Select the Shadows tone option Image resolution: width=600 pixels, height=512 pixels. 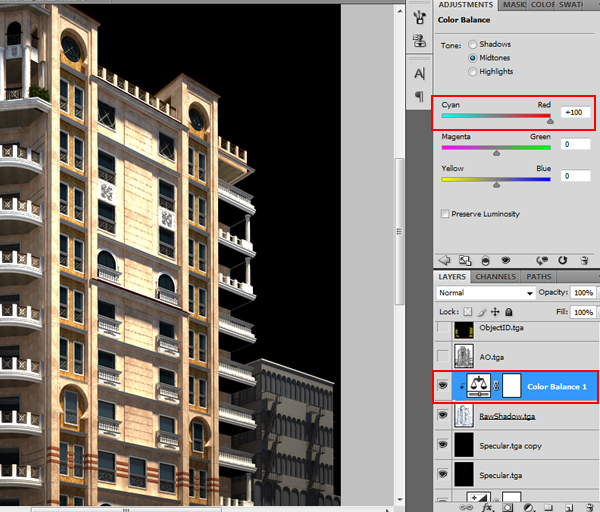[472, 45]
